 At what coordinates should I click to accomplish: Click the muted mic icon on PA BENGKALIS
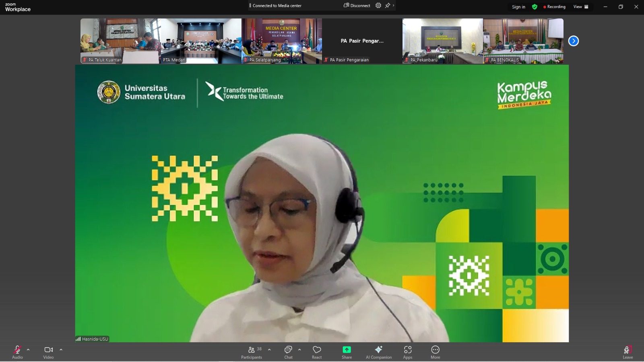[x=487, y=60]
